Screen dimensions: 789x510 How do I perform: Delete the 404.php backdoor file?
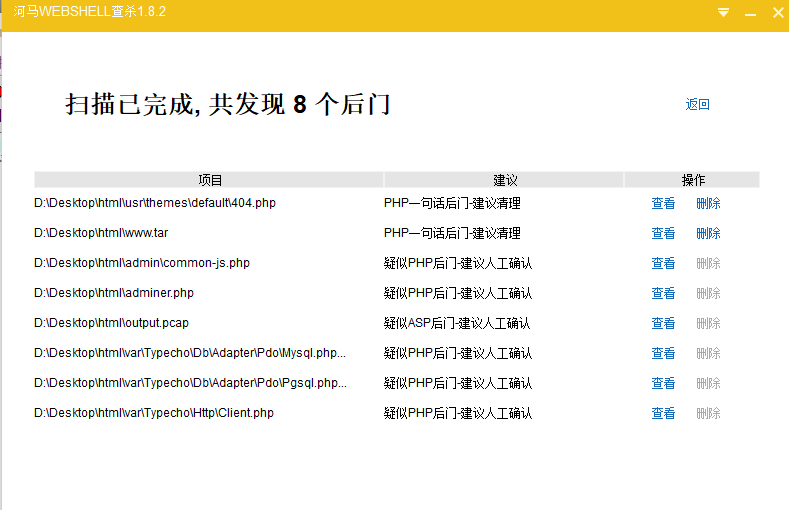[708, 203]
